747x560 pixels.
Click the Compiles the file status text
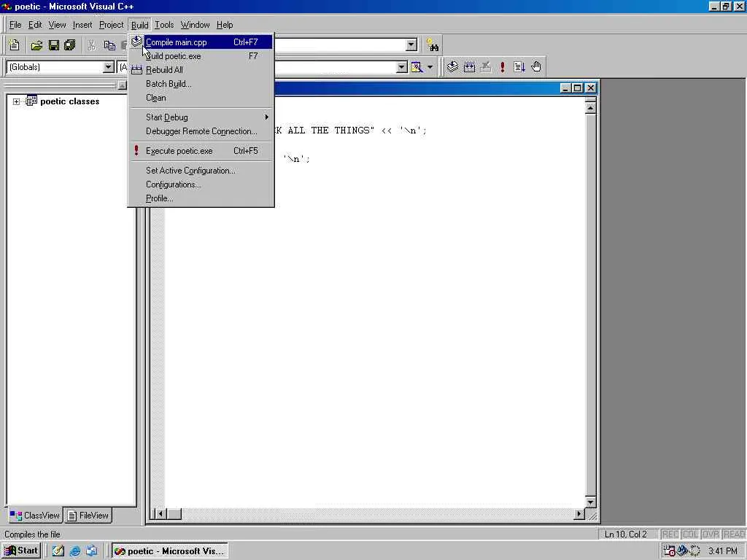coord(32,534)
